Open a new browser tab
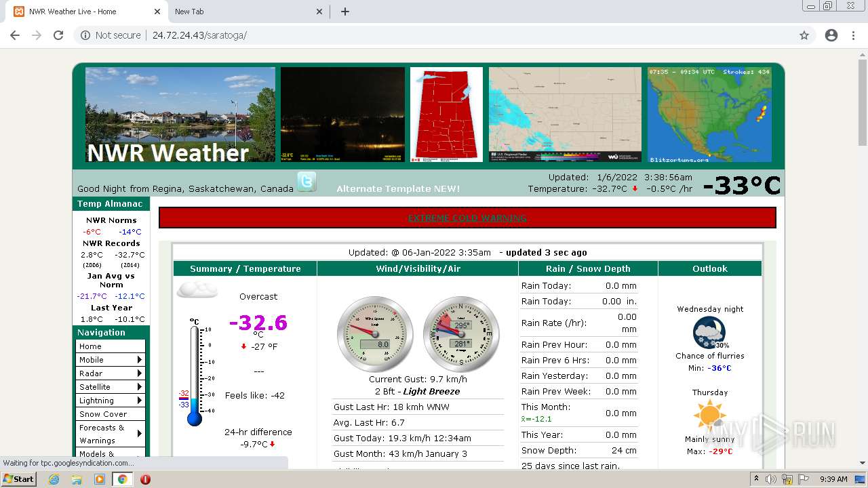This screenshot has width=868, height=488. coord(345,12)
